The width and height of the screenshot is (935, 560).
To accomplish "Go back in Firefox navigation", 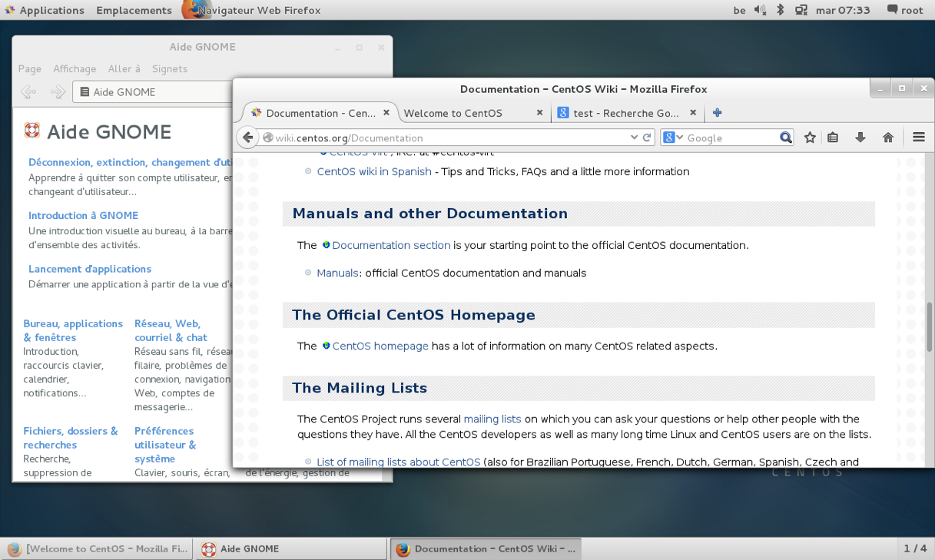I will click(x=247, y=138).
